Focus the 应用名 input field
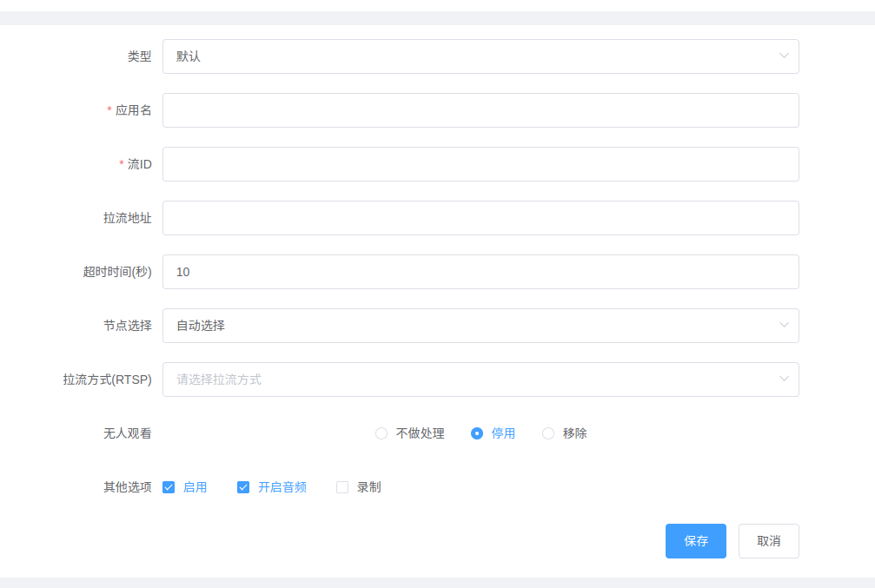 [x=480, y=110]
